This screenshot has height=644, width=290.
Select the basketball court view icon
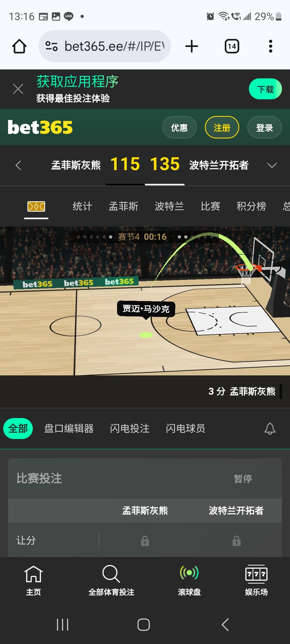click(36, 206)
